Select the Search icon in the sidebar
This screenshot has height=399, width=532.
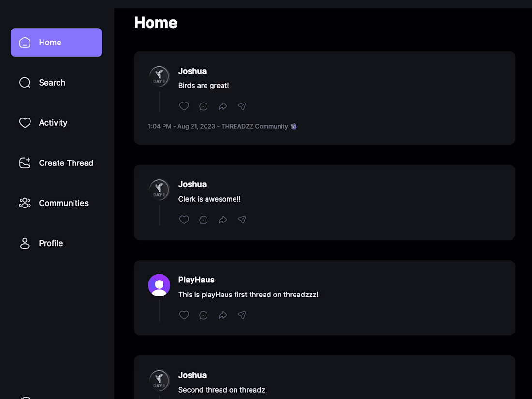pyautogui.click(x=25, y=82)
